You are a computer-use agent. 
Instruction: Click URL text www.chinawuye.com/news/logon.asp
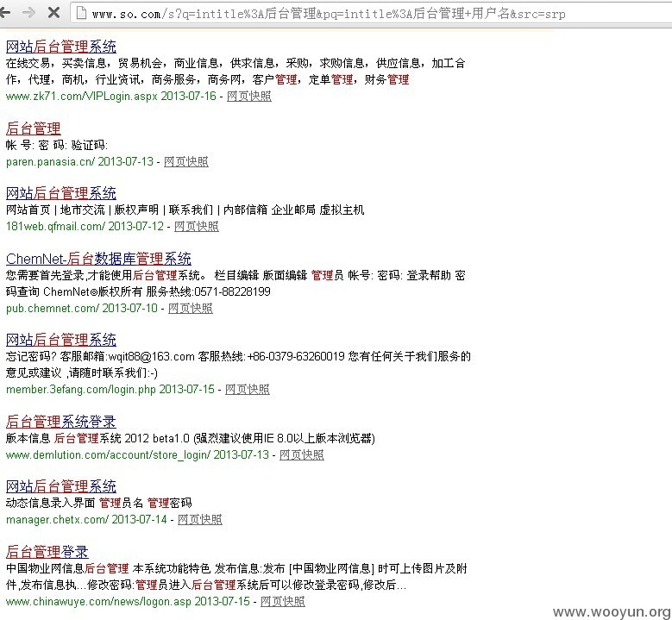pos(98,601)
